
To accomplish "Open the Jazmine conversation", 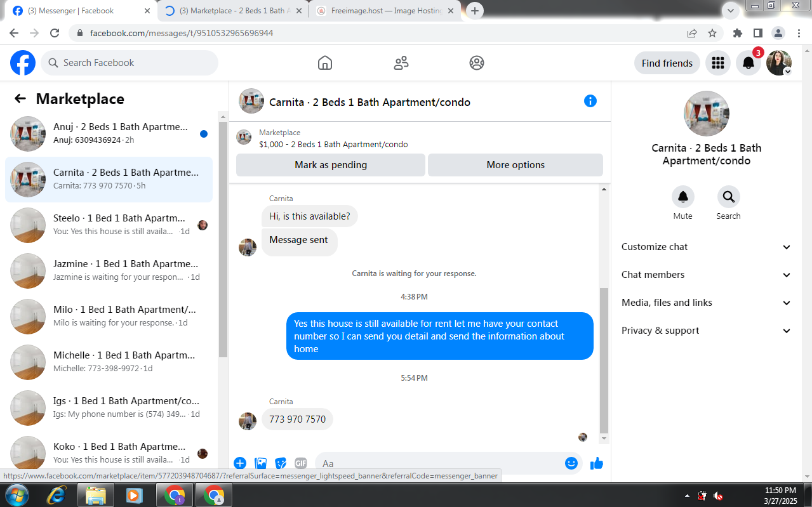I will pos(109,271).
